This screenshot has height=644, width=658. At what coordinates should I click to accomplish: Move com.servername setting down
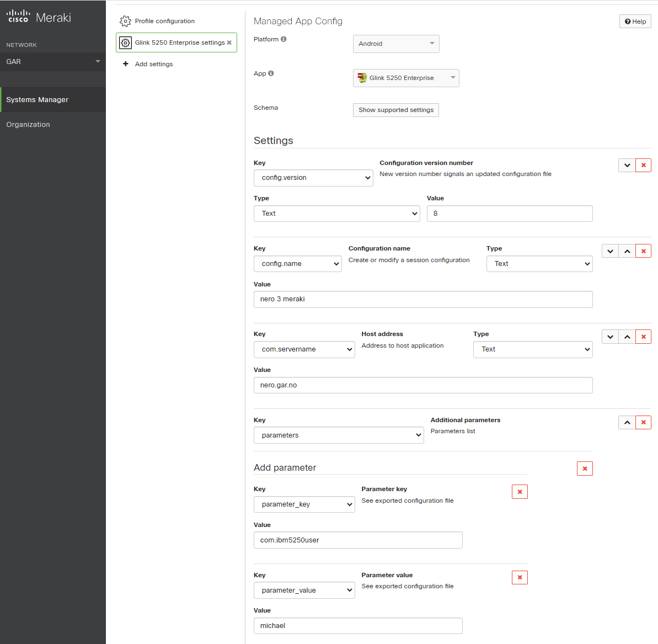point(610,337)
